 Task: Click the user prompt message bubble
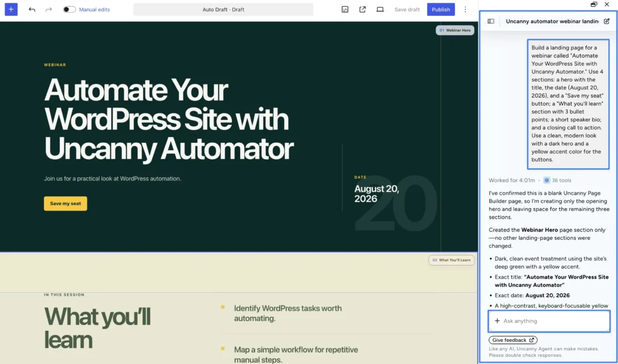click(x=568, y=104)
